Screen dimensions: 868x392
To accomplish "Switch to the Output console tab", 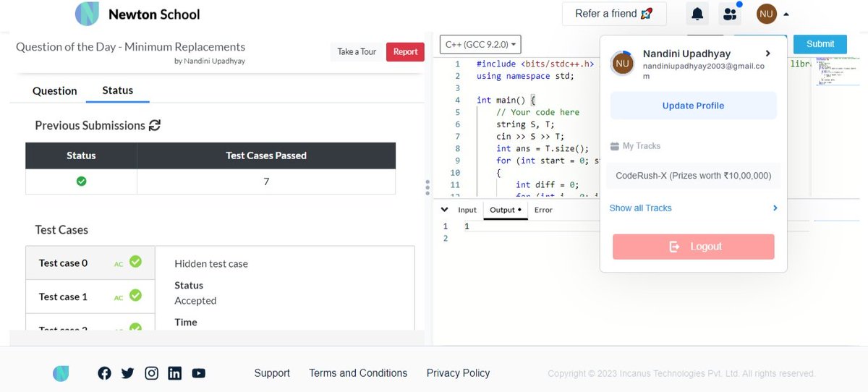I will (x=506, y=210).
